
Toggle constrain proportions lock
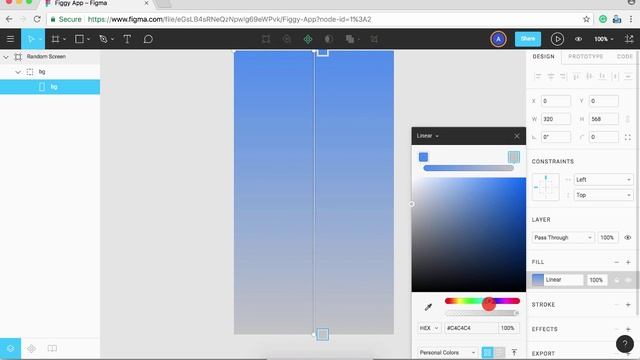(628, 119)
